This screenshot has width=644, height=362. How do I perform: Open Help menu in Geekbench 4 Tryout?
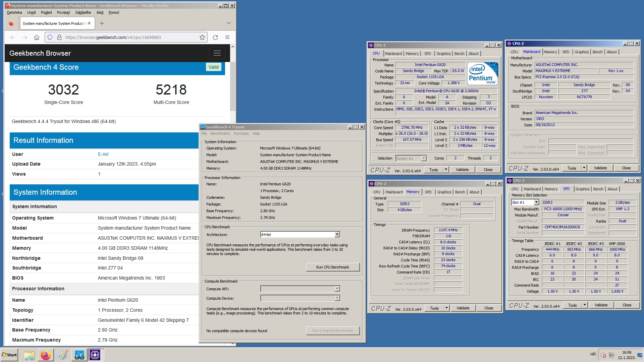pyautogui.click(x=256, y=133)
